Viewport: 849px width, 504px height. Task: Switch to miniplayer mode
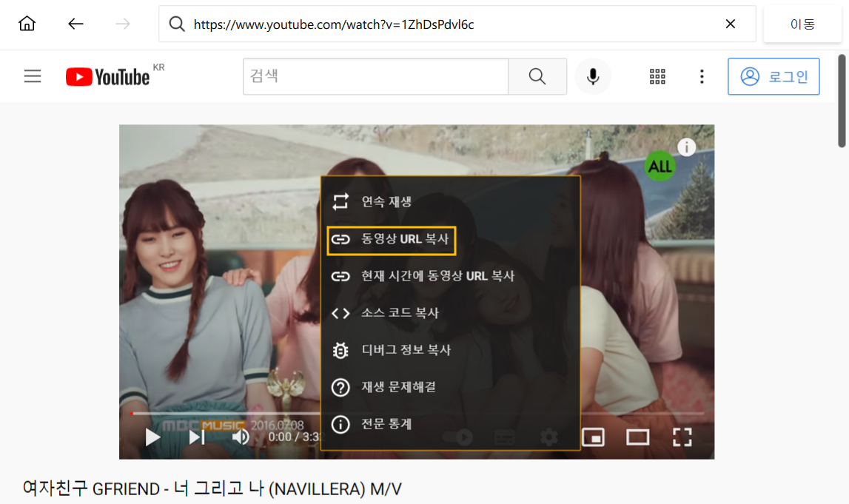(594, 437)
